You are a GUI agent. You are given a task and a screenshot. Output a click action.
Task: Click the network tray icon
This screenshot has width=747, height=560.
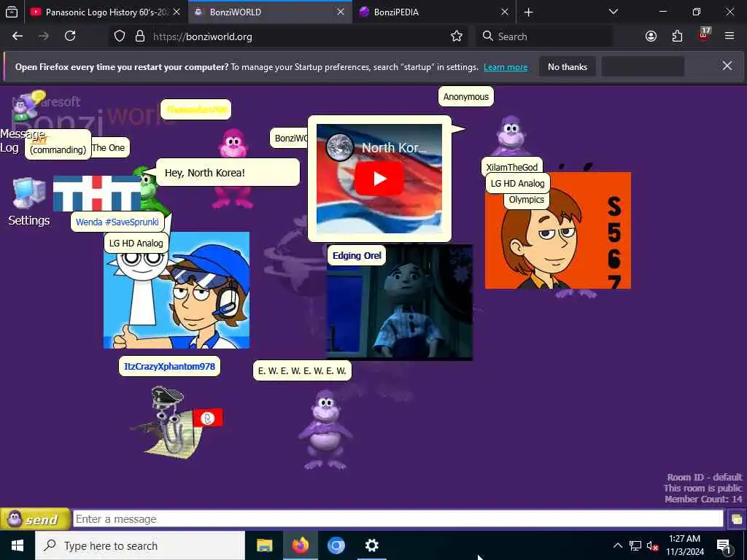635,545
